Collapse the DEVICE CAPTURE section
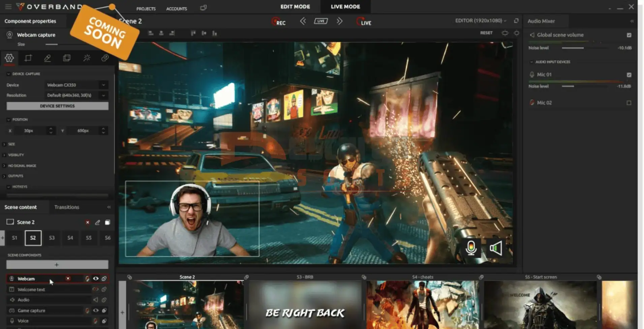Viewport: 644px width, 329px height. pyautogui.click(x=8, y=74)
